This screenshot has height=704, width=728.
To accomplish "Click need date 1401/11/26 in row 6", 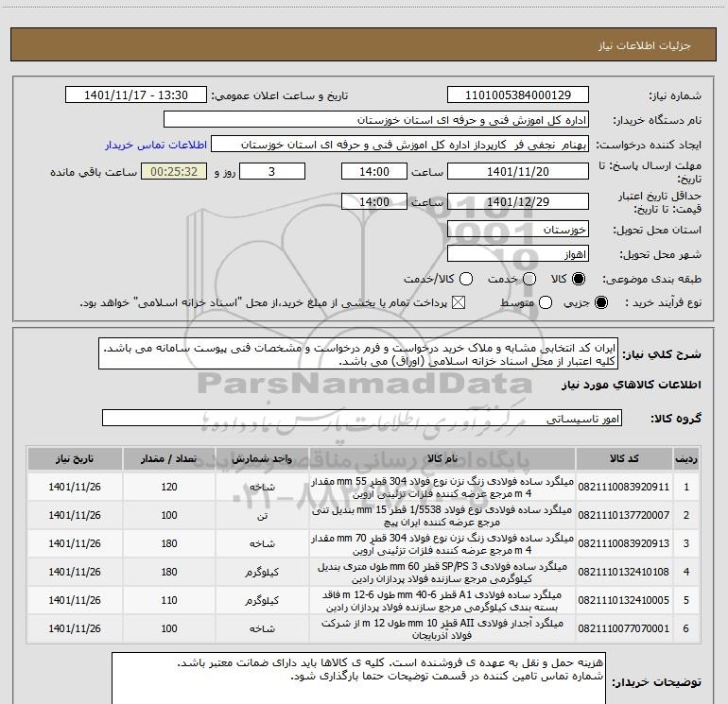I will pyautogui.click(x=75, y=628).
